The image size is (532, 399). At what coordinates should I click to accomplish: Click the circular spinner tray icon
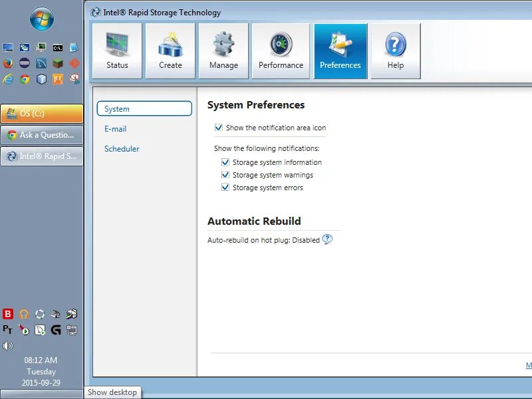pyautogui.click(x=40, y=314)
